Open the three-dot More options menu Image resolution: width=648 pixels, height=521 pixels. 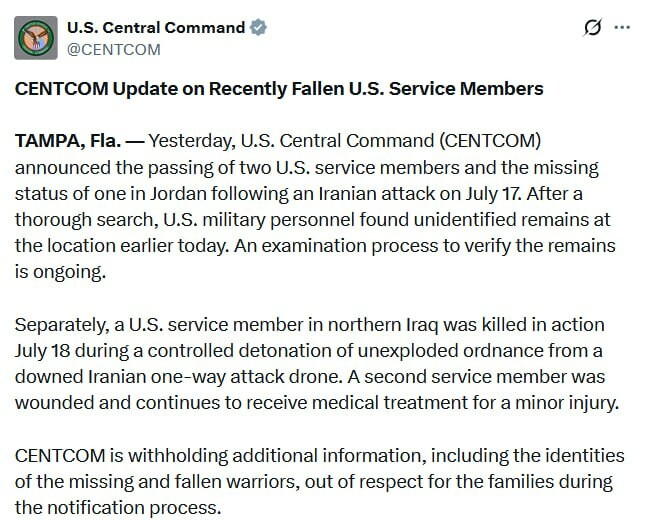(x=622, y=28)
